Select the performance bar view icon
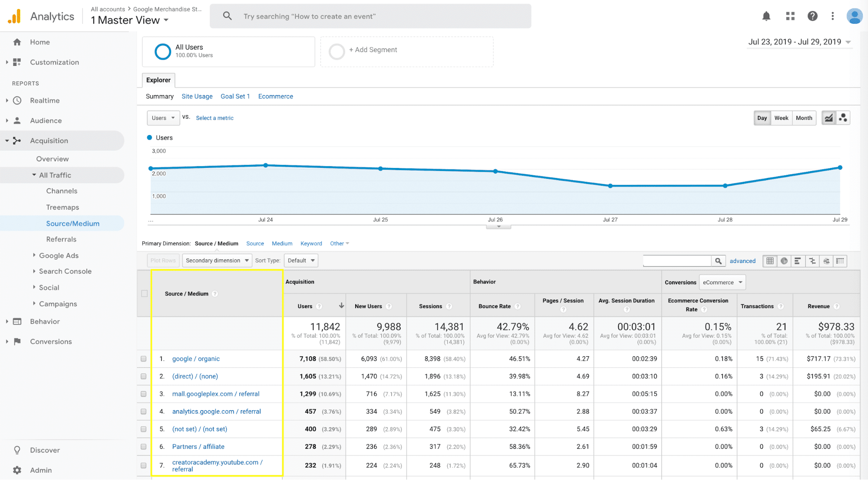 (798, 261)
